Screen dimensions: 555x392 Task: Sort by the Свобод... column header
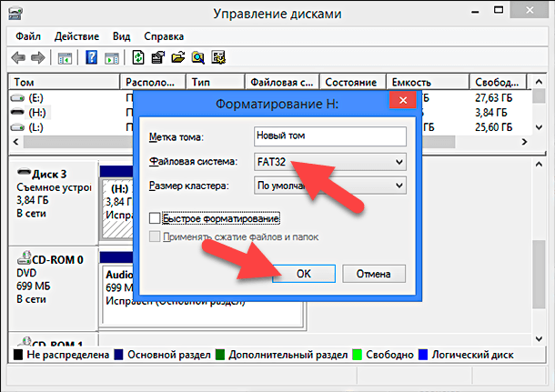point(499,82)
